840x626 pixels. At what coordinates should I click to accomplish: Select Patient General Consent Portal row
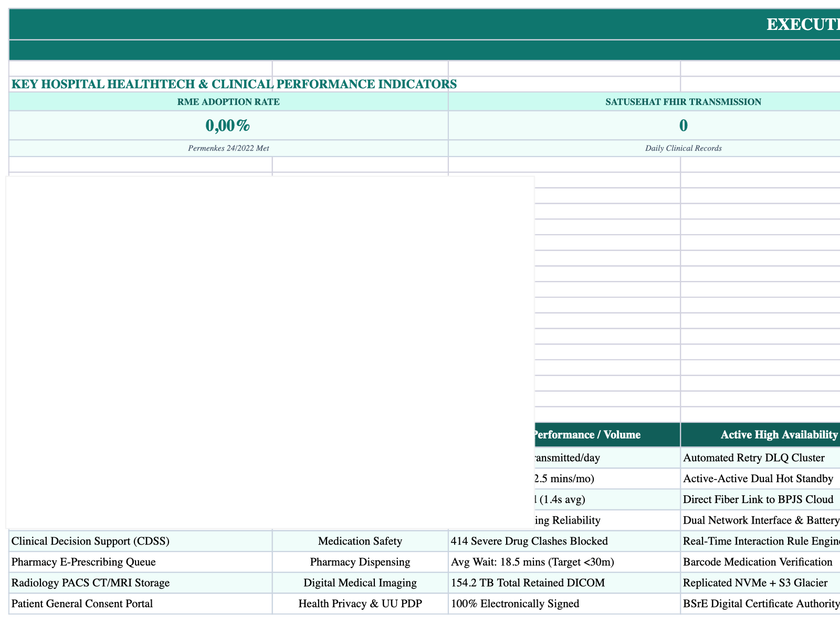[141, 604]
